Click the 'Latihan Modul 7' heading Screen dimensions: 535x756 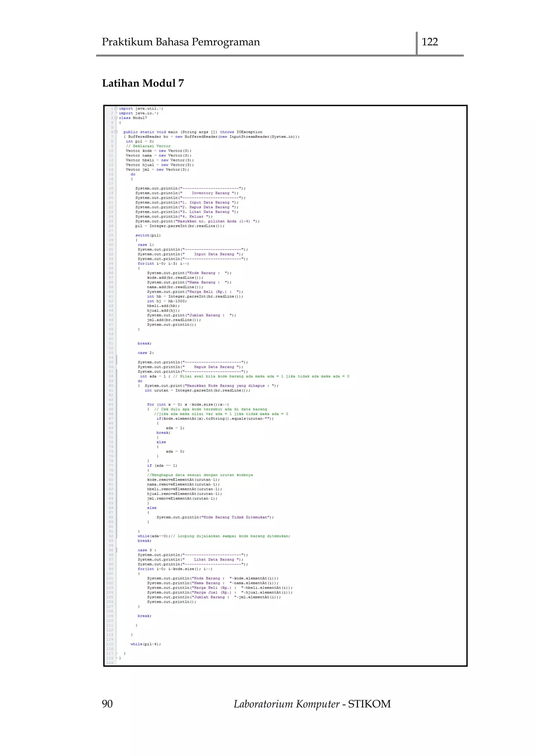point(143,83)
